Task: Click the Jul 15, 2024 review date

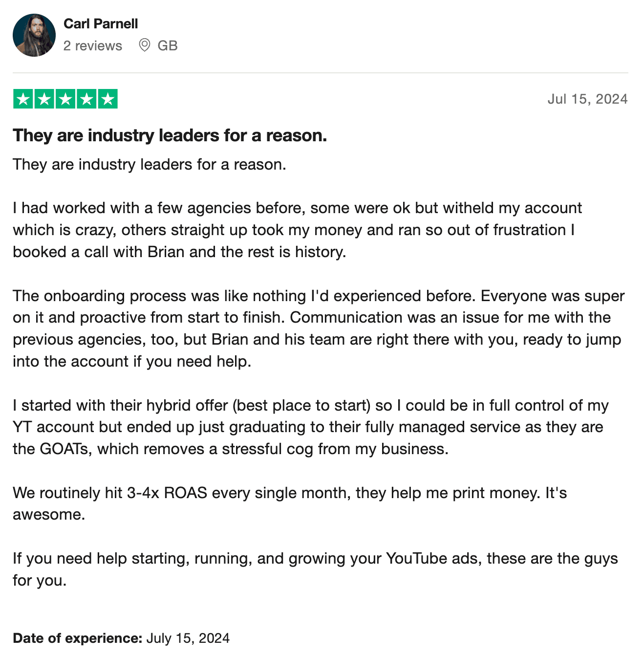Action: 587,99
